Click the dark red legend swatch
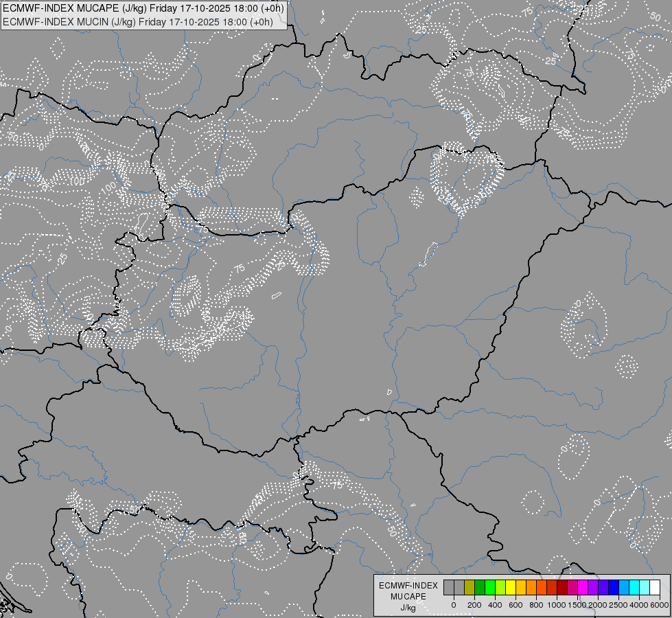672x618 pixels. (x=562, y=587)
